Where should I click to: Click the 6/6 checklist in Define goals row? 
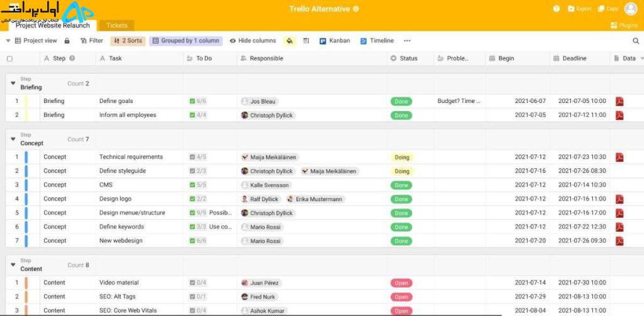point(197,101)
